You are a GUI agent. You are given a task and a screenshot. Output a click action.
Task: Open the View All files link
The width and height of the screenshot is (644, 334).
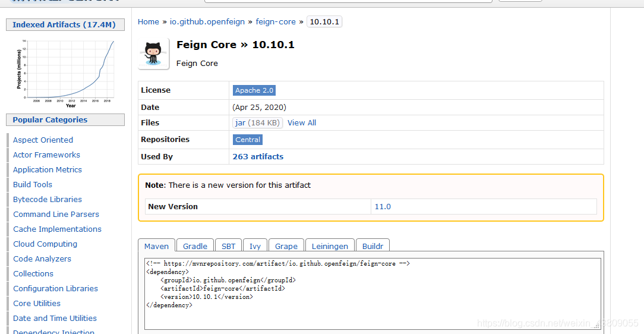pyautogui.click(x=301, y=123)
